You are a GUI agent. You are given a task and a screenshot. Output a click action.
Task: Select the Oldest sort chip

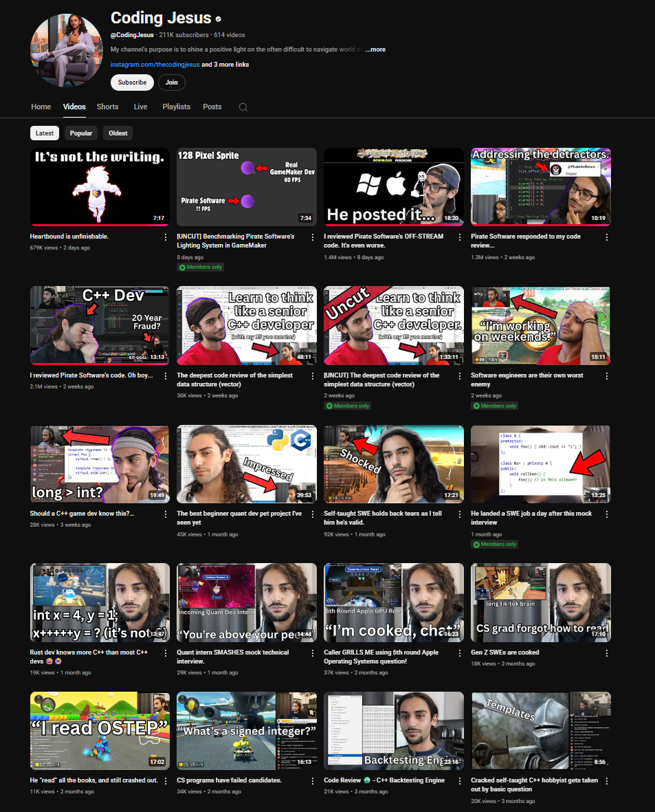point(118,133)
